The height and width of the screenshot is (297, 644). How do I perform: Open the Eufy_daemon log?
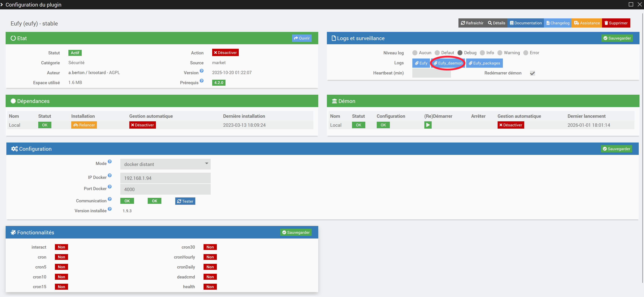click(448, 63)
